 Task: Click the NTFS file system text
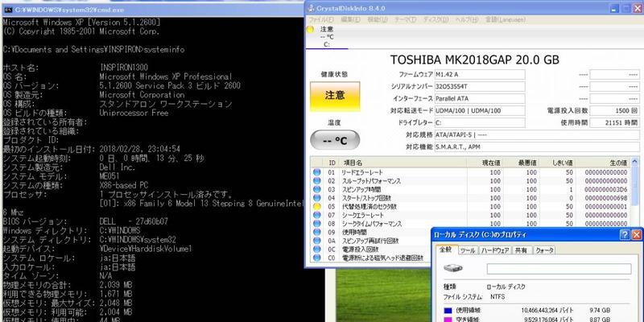pyautogui.click(x=497, y=296)
